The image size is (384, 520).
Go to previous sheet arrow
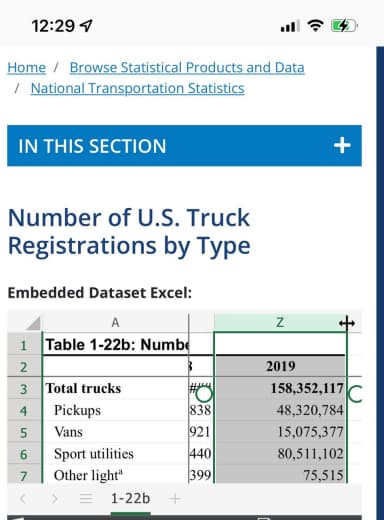(23, 499)
